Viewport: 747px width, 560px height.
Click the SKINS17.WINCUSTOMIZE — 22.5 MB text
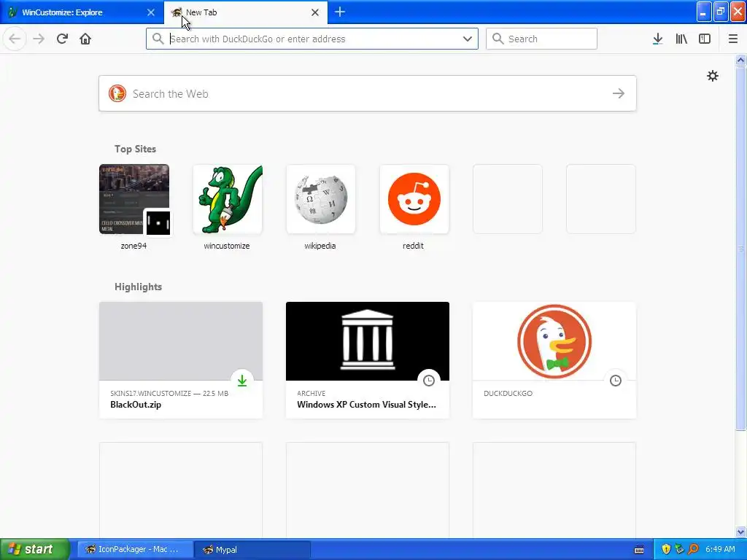169,393
